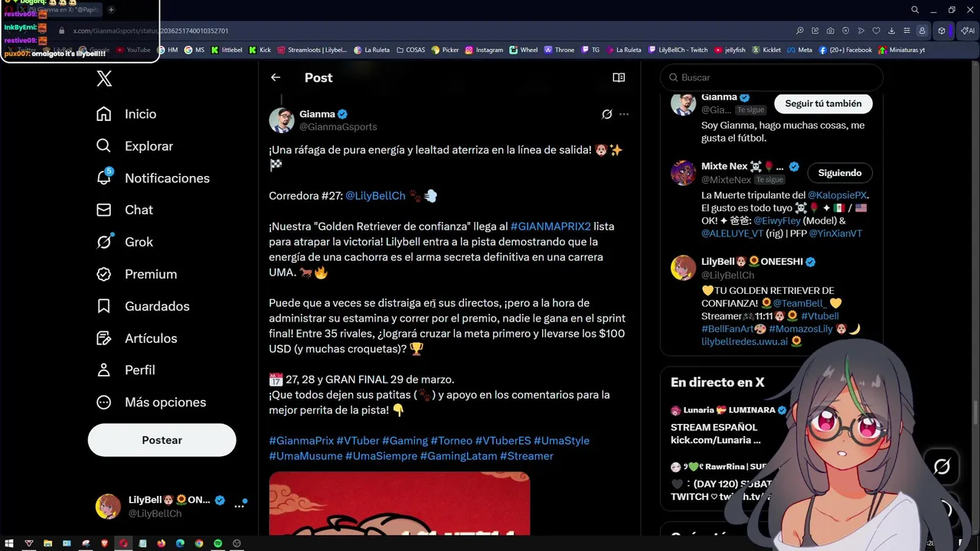
Task: Open Chat from the sidebar
Action: (125, 210)
